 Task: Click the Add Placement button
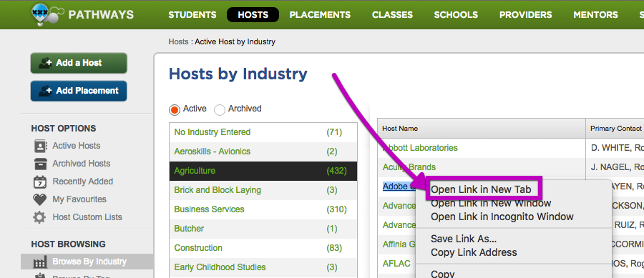[x=79, y=91]
